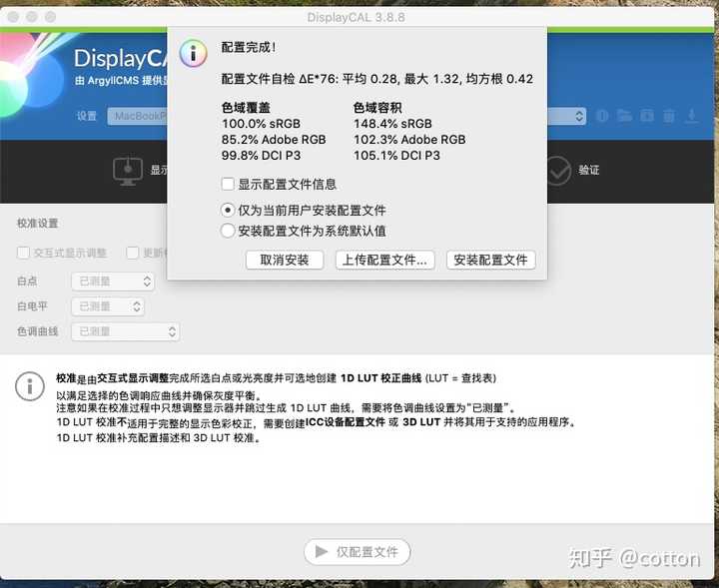The image size is (719, 588).
Task: Click the 安装配置文件 button
Action: click(490, 260)
